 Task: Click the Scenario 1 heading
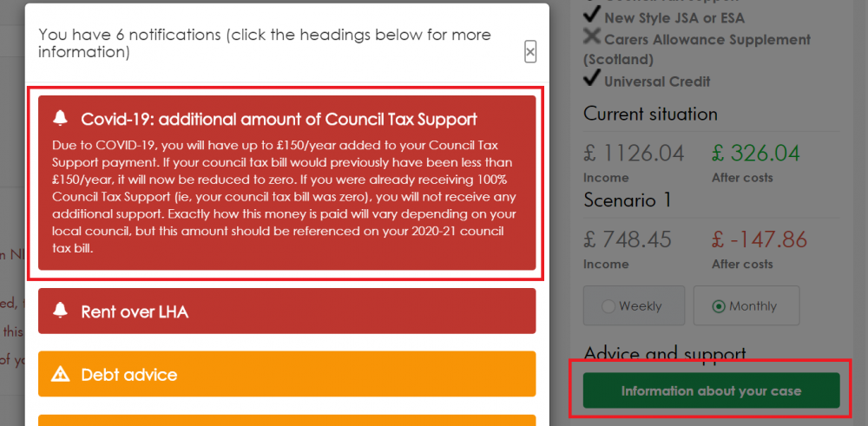[628, 200]
